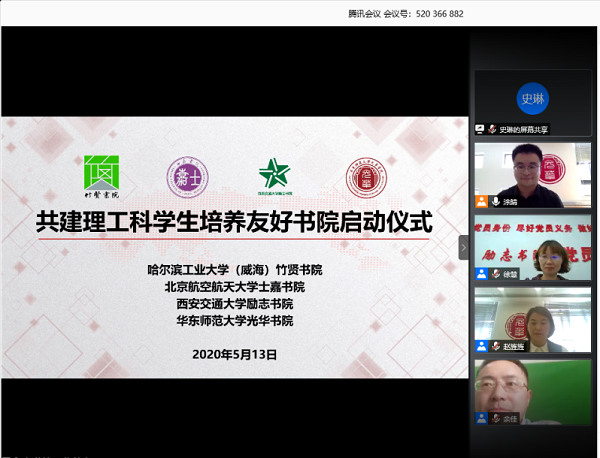Open the video tile with the red 励志书 banner
Screen dimensions: 600x458
(x=533, y=248)
